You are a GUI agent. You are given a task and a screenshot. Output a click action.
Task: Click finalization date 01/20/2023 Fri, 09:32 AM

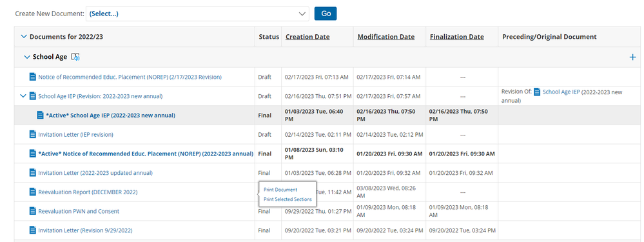coord(461,173)
